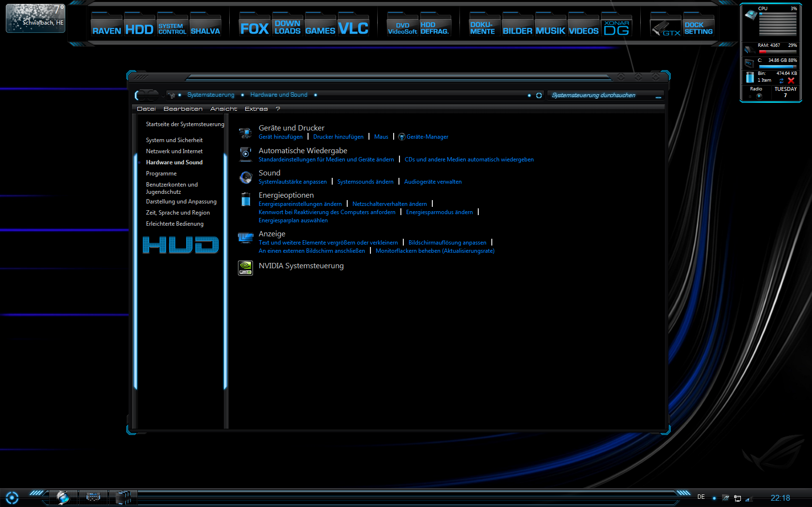Click the Automatische Wiedergabe icon
The width and height of the screenshot is (812, 507).
(x=246, y=154)
